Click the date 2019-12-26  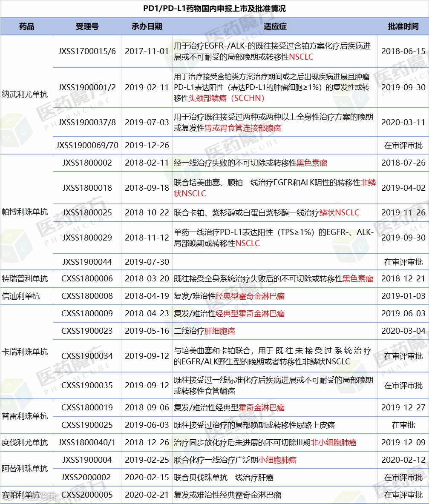(x=147, y=145)
